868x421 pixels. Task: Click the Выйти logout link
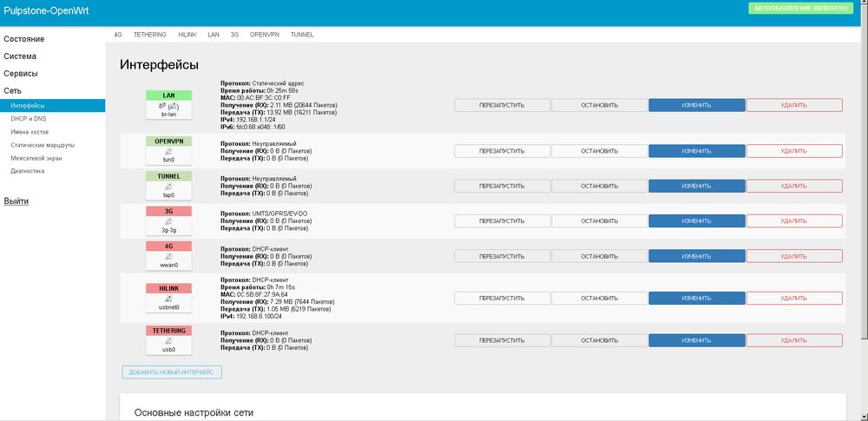tap(16, 201)
